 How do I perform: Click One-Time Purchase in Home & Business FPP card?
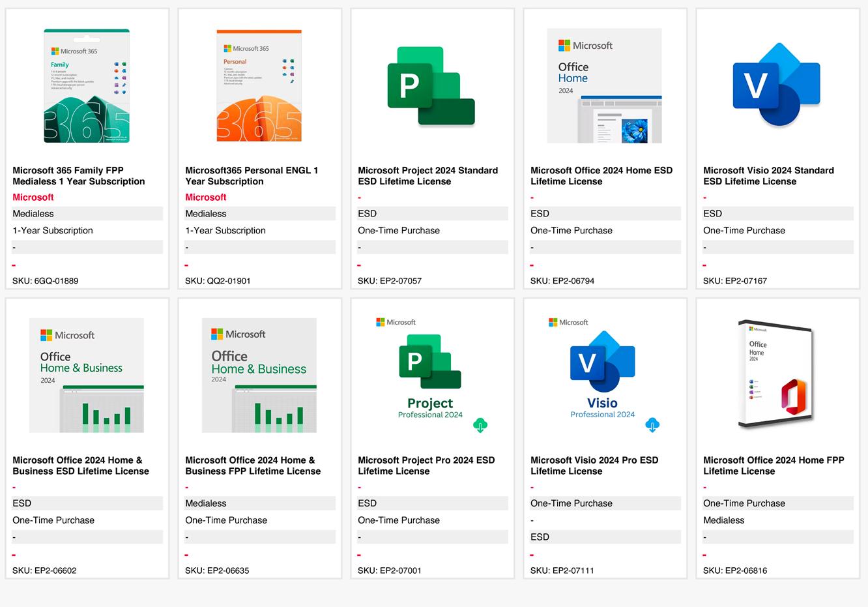coord(226,520)
